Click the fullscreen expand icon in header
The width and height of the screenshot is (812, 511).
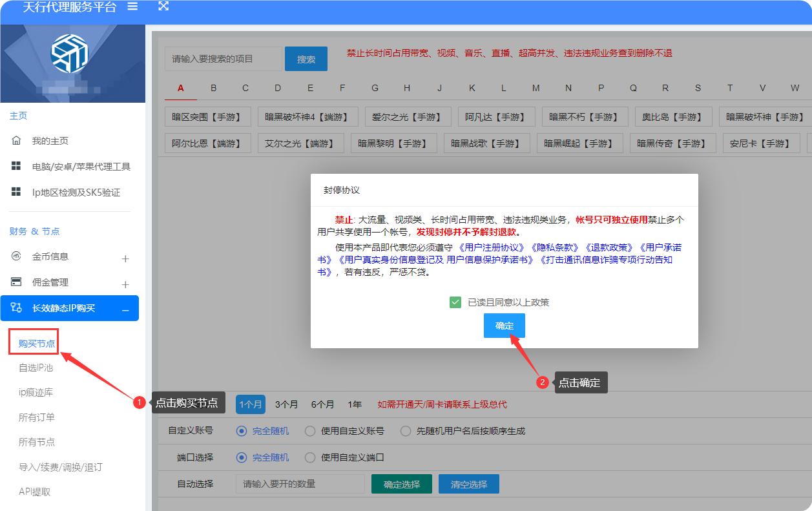point(163,6)
